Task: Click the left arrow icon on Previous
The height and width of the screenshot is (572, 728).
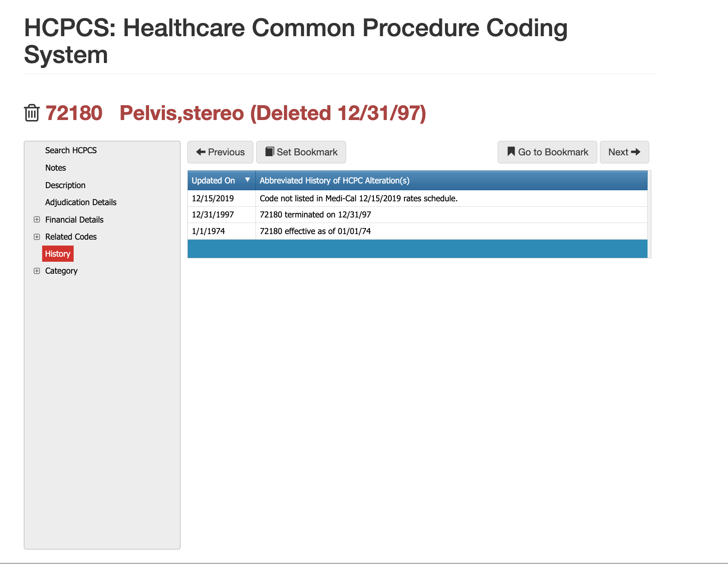Action: point(201,152)
